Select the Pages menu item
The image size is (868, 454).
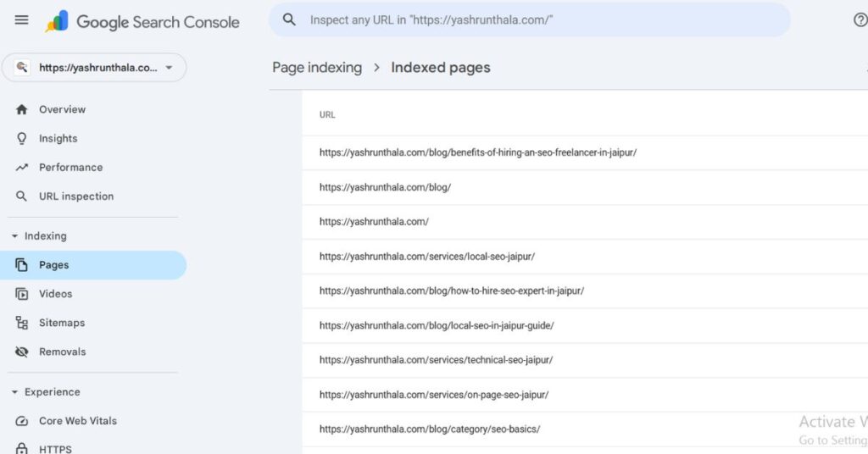pyautogui.click(x=94, y=265)
